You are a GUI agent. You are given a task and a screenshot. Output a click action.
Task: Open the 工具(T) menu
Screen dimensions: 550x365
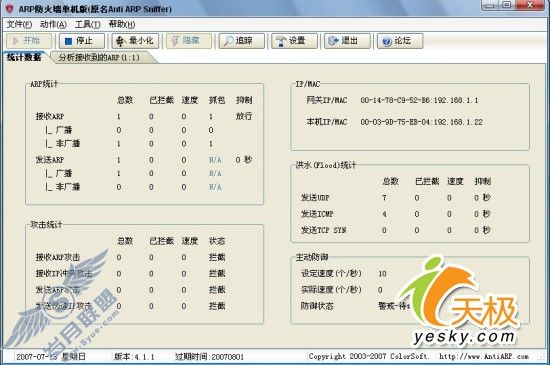point(87,24)
